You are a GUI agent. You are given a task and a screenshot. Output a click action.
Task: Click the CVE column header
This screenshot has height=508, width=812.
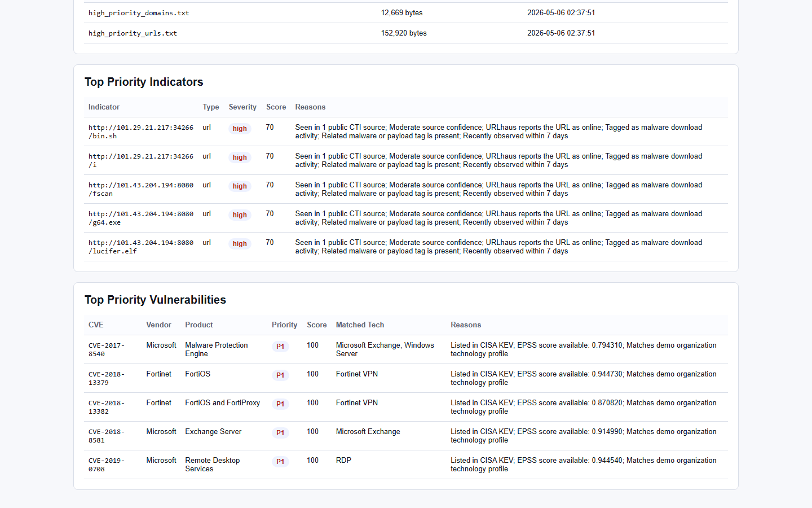coord(96,325)
